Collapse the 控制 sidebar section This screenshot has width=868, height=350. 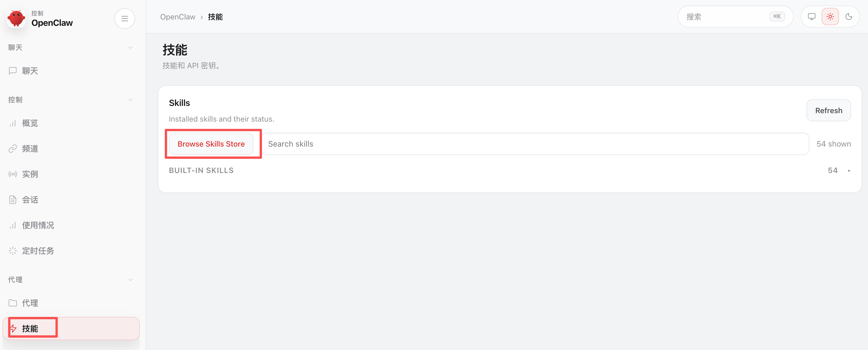pos(130,100)
